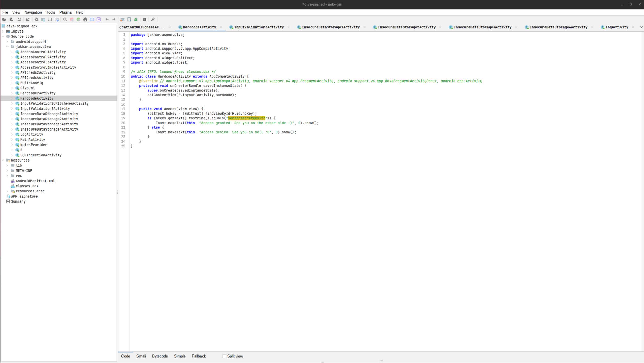Viewport: 644px width, 363px height.
Task: Open the File menu
Action: (5, 12)
